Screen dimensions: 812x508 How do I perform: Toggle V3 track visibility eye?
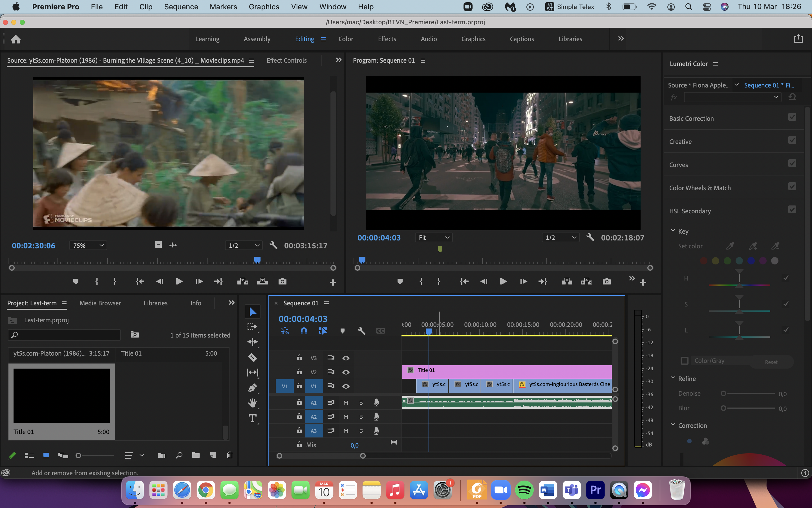pyautogui.click(x=346, y=358)
